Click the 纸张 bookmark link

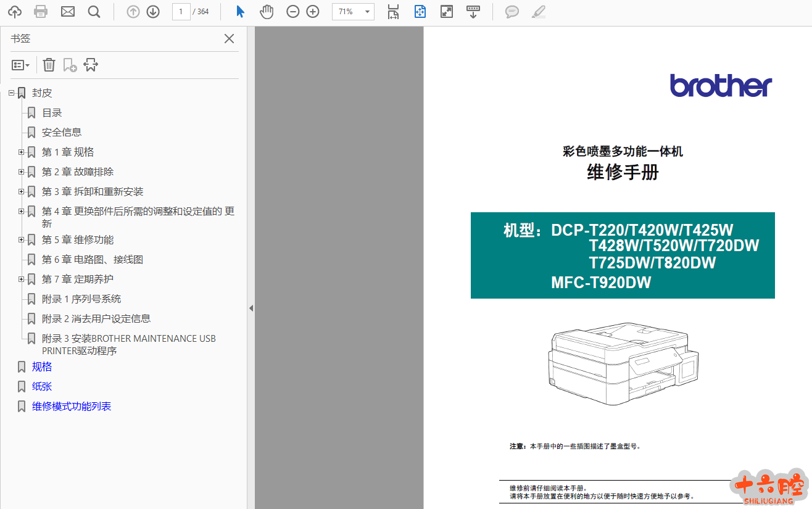point(42,387)
